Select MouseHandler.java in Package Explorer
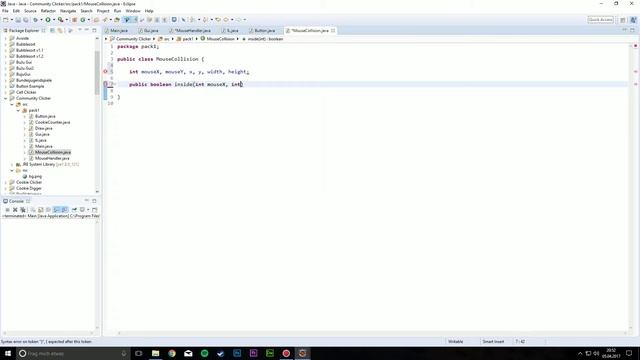 [52, 158]
